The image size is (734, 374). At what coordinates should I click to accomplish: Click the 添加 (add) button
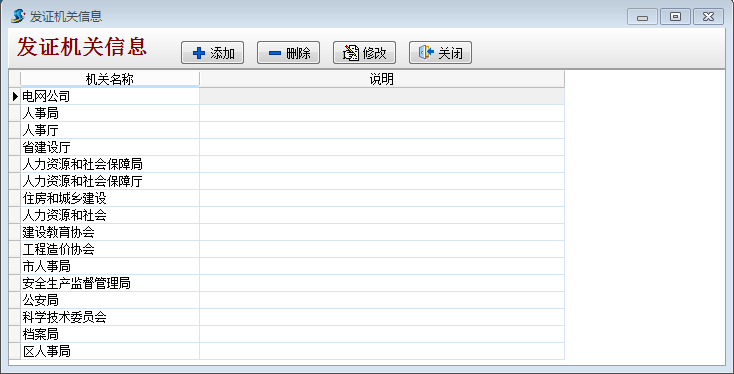click(213, 53)
